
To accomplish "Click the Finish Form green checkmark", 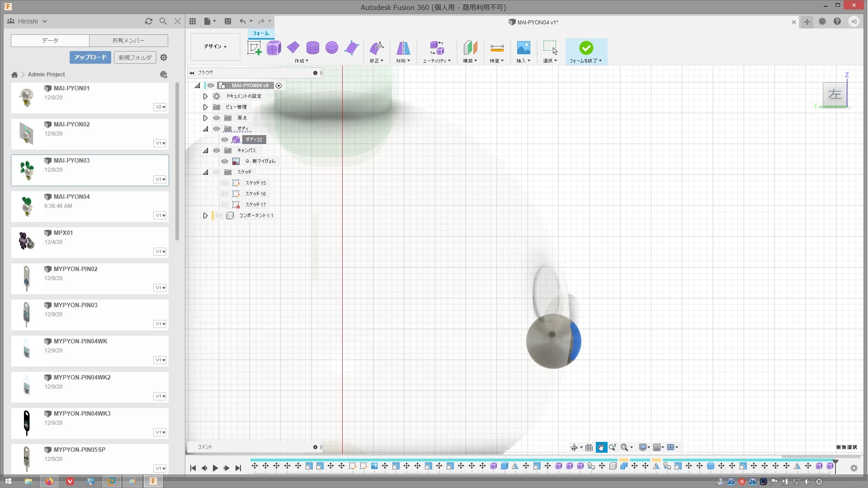I will (586, 48).
